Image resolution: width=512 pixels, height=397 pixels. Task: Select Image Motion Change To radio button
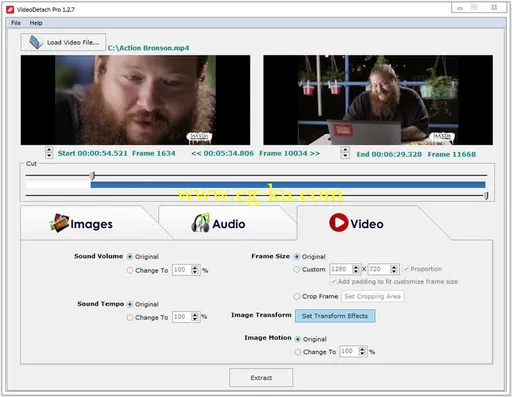tap(298, 352)
